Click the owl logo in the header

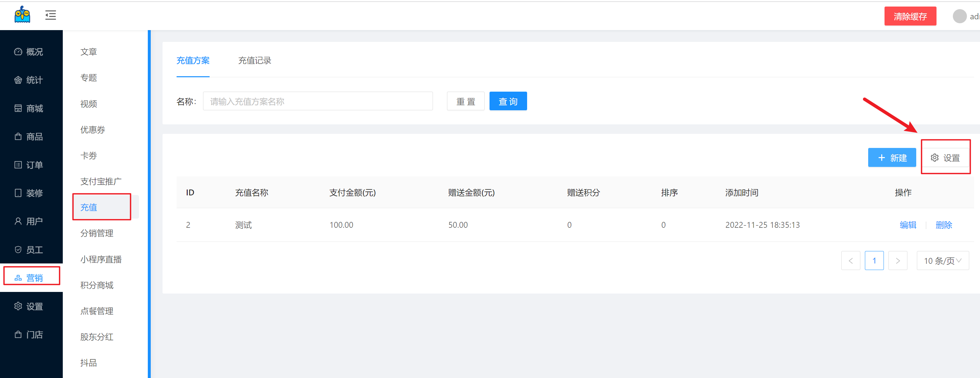(x=23, y=15)
